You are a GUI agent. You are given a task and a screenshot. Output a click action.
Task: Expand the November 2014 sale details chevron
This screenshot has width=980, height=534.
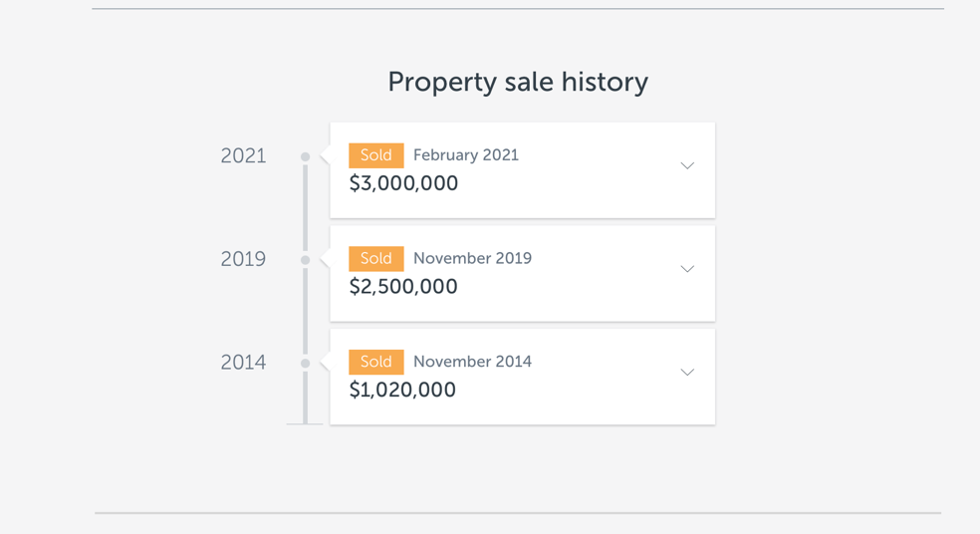[687, 372]
